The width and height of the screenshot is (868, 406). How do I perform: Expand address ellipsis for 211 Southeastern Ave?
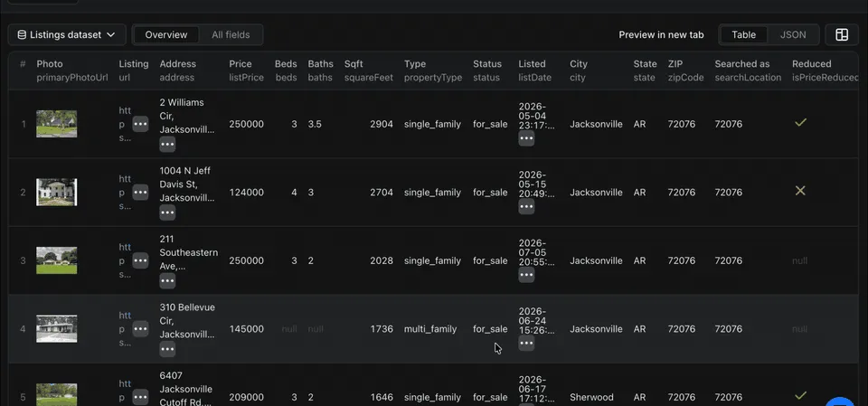[x=167, y=281]
